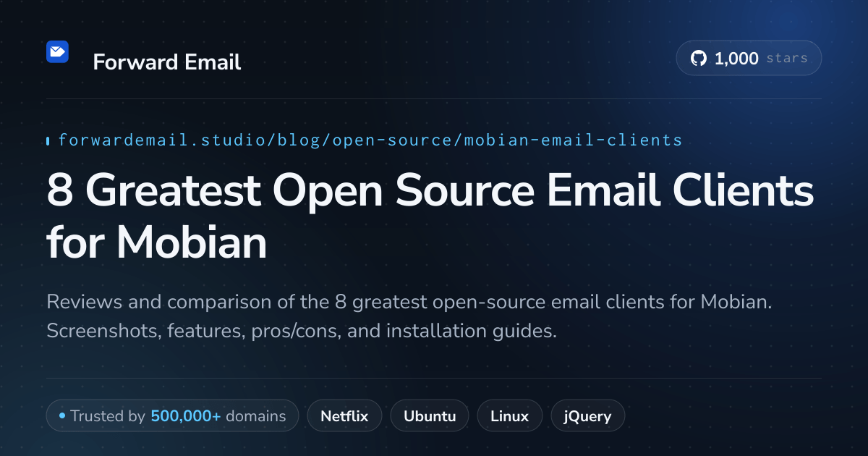
Task: Select the Ubuntu tag pill
Action: pos(430,416)
